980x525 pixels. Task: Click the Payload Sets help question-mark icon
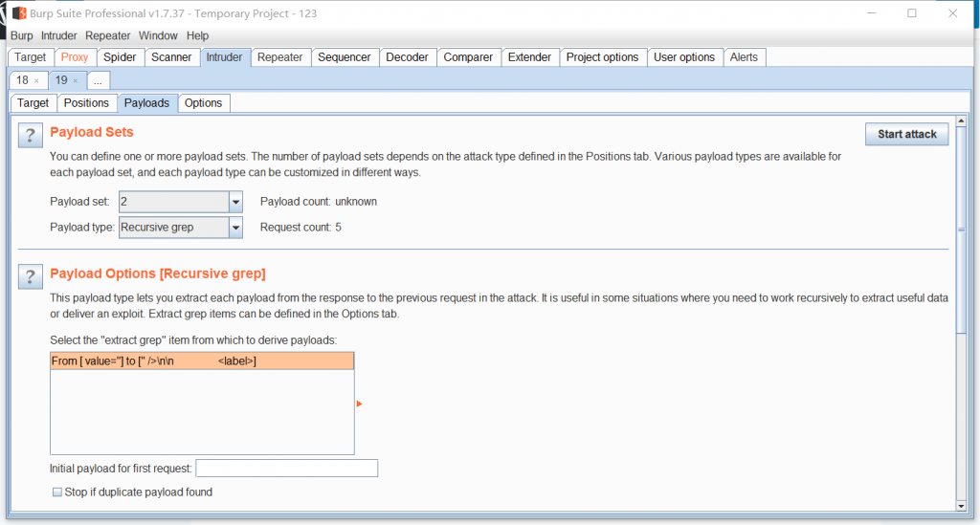tap(31, 136)
